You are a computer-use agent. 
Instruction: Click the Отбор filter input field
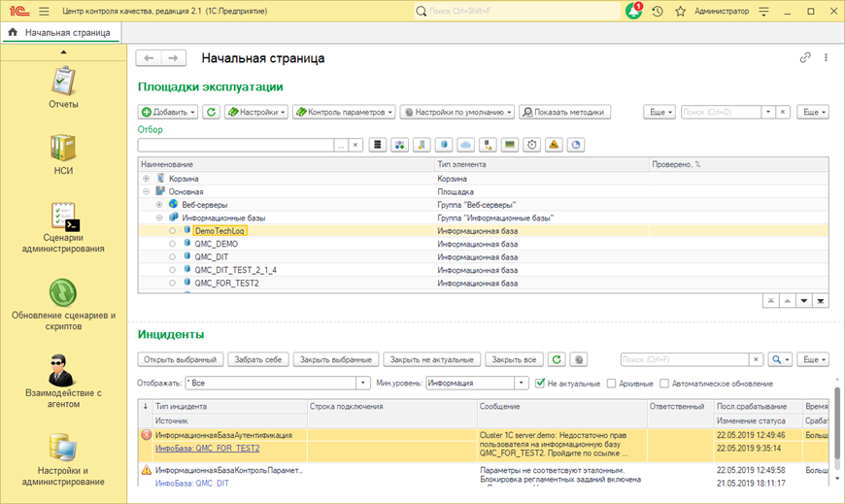236,145
